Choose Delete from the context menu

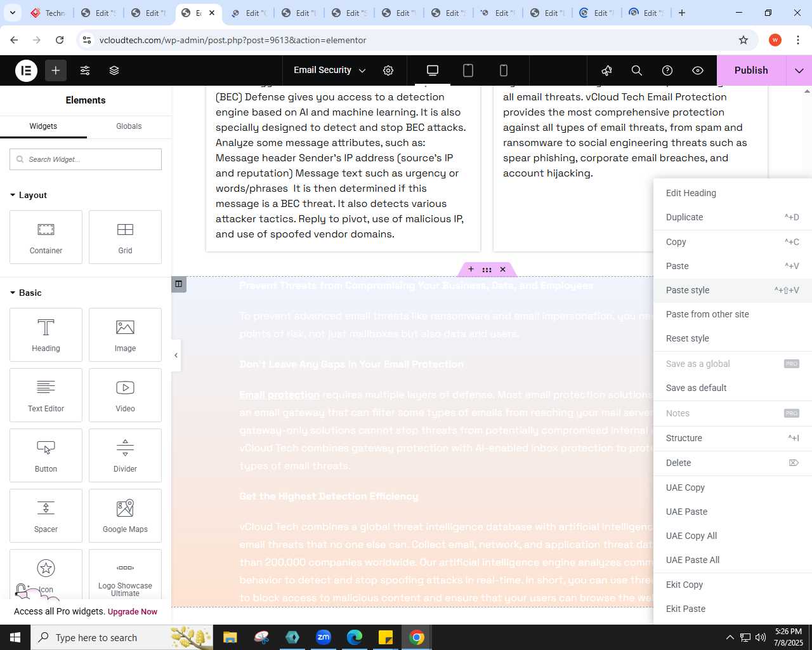tap(733, 463)
